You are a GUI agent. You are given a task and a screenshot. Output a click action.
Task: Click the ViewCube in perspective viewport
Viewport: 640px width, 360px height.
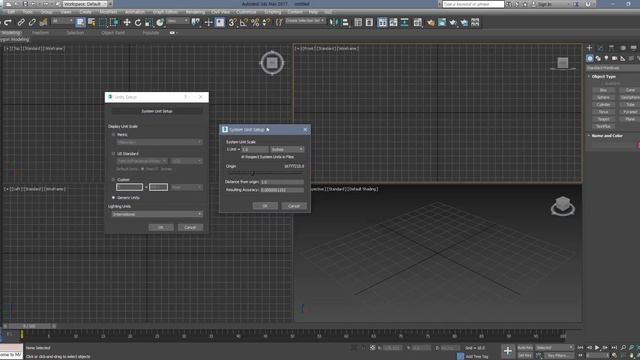point(563,205)
